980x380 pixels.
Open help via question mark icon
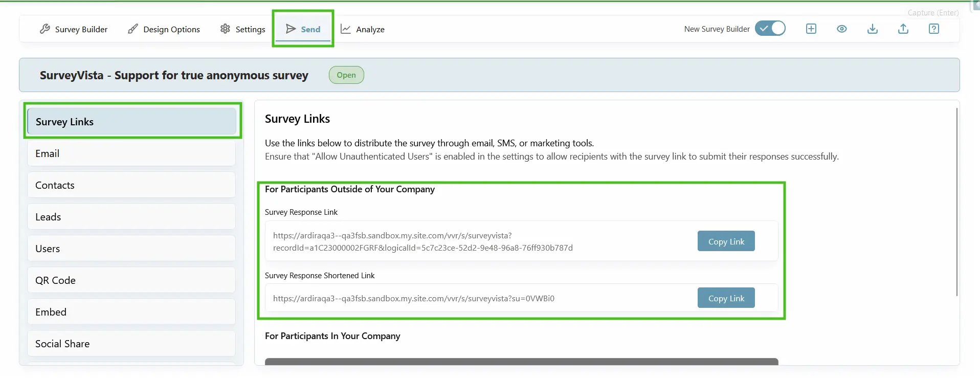[934, 29]
